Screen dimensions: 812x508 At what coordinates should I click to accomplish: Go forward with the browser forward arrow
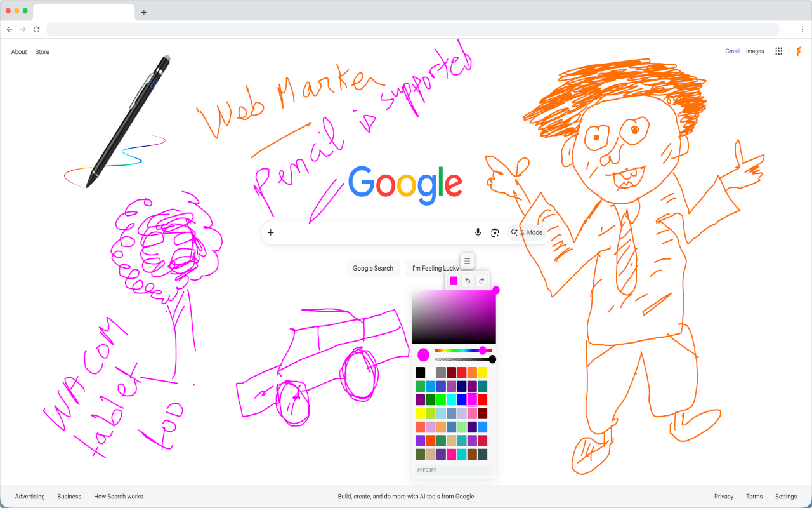(x=23, y=29)
